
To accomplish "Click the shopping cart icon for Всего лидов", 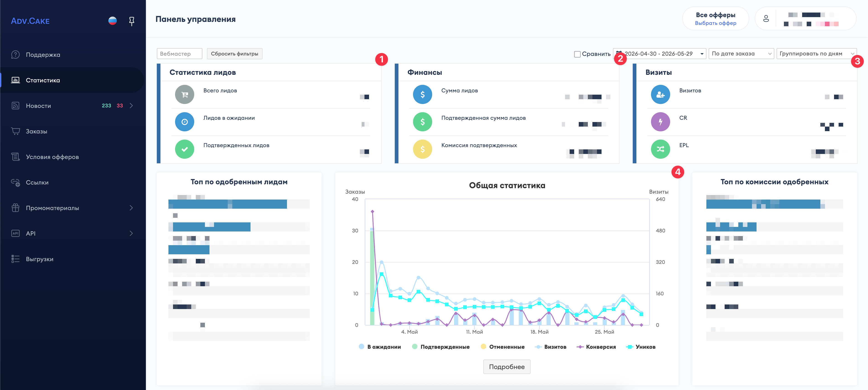I will click(x=185, y=94).
